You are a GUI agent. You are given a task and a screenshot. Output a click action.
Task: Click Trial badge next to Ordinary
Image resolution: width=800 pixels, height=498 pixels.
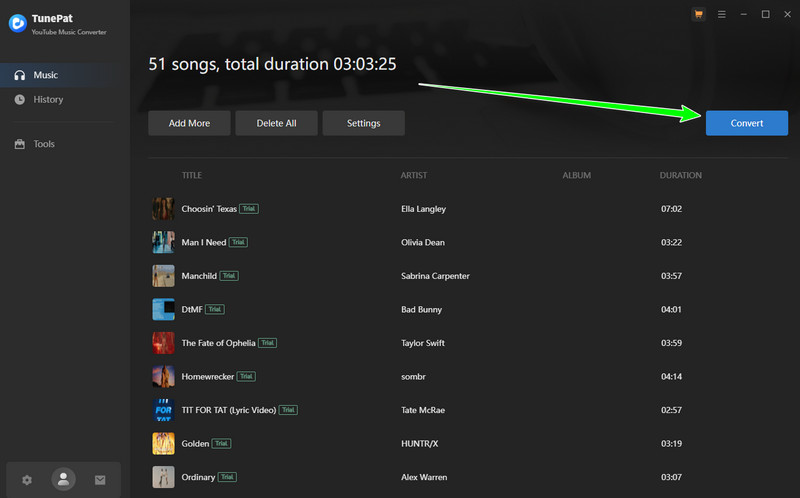tap(228, 477)
